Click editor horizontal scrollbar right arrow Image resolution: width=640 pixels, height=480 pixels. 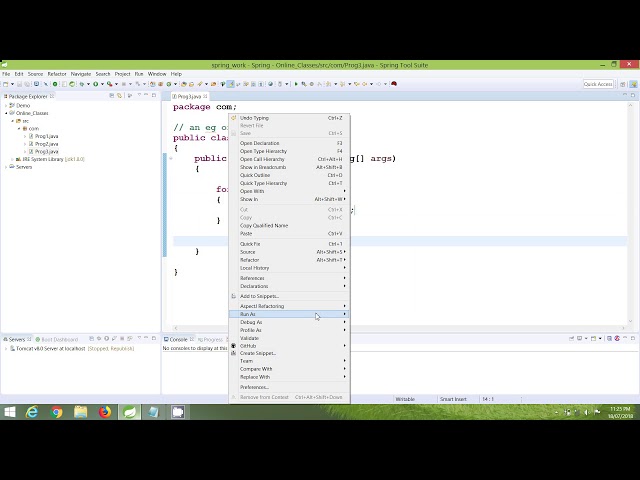(623, 328)
